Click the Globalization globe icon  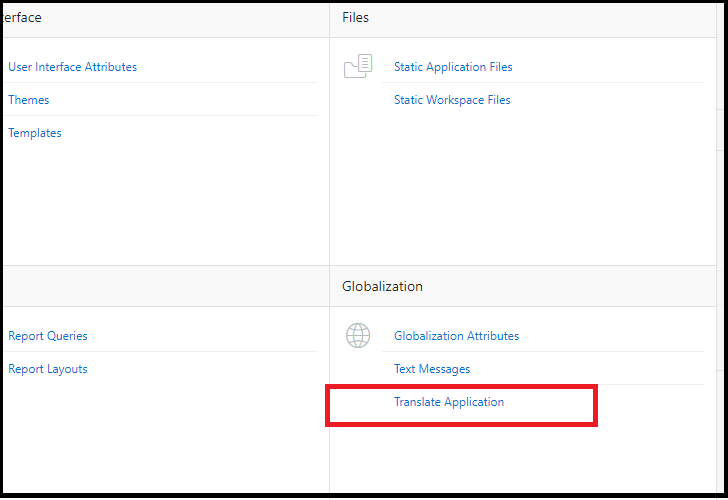click(357, 335)
